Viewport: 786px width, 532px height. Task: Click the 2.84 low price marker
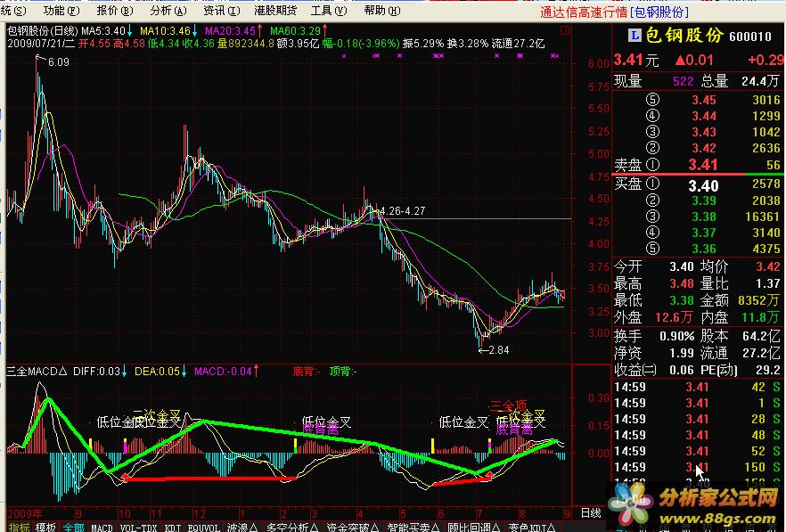499,350
